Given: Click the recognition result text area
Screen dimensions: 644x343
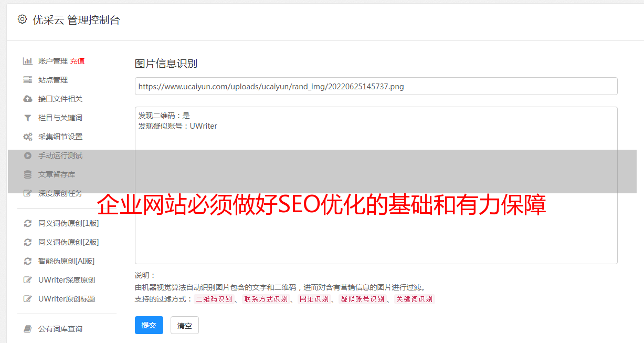Looking at the screenshot, I should pyautogui.click(x=376, y=185).
